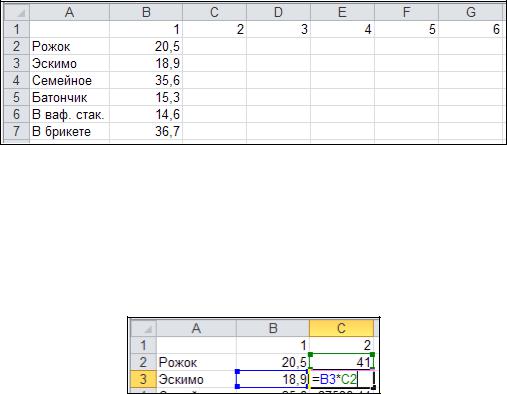Select the 35,6 price cell

pos(146,80)
